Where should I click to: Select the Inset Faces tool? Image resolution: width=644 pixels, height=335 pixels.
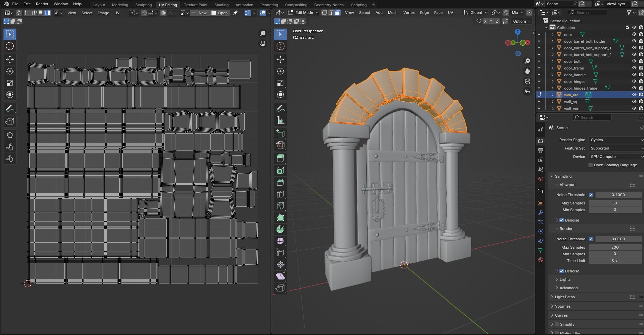280,171
